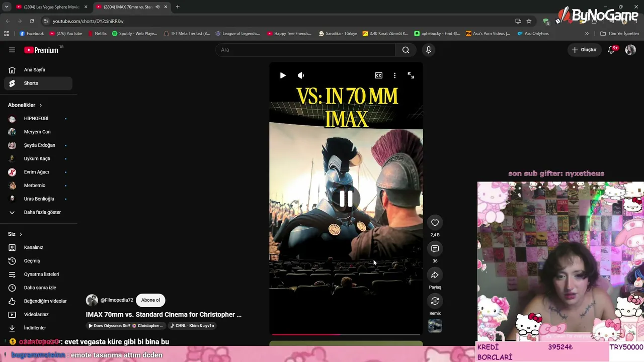Remix this Short
644x362 pixels.
[x=435, y=301]
